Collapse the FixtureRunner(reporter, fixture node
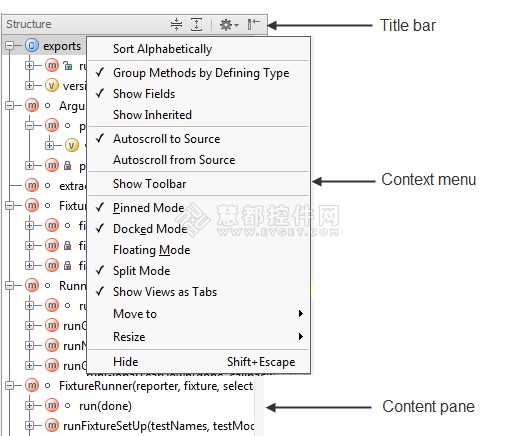 pos(10,386)
